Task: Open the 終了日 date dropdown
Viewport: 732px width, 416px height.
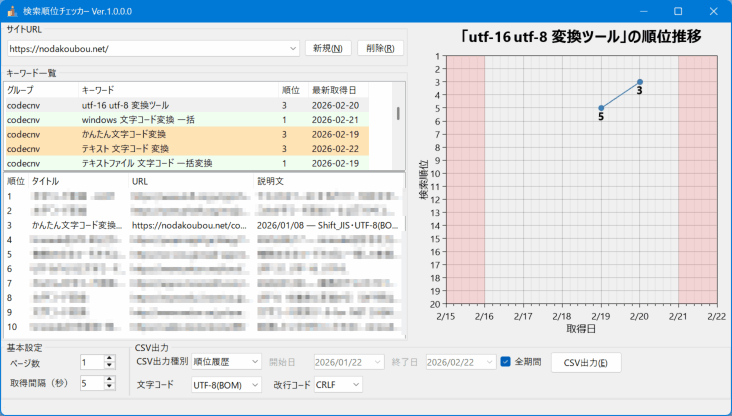Action: pyautogui.click(x=489, y=362)
